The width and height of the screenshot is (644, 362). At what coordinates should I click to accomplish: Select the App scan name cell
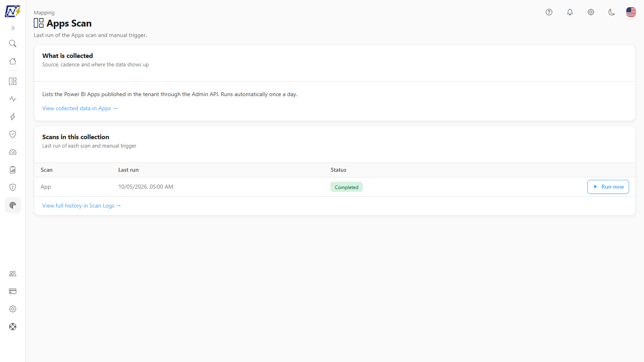[x=46, y=187]
